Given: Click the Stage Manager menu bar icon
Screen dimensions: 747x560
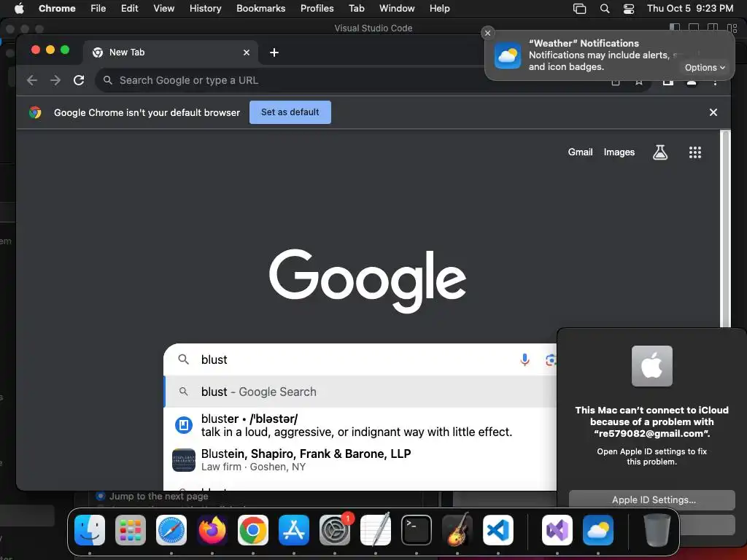Looking at the screenshot, I should coord(579,9).
